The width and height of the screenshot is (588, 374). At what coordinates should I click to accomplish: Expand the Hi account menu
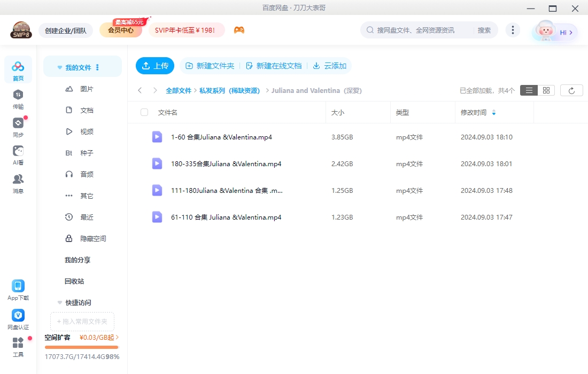563,32
